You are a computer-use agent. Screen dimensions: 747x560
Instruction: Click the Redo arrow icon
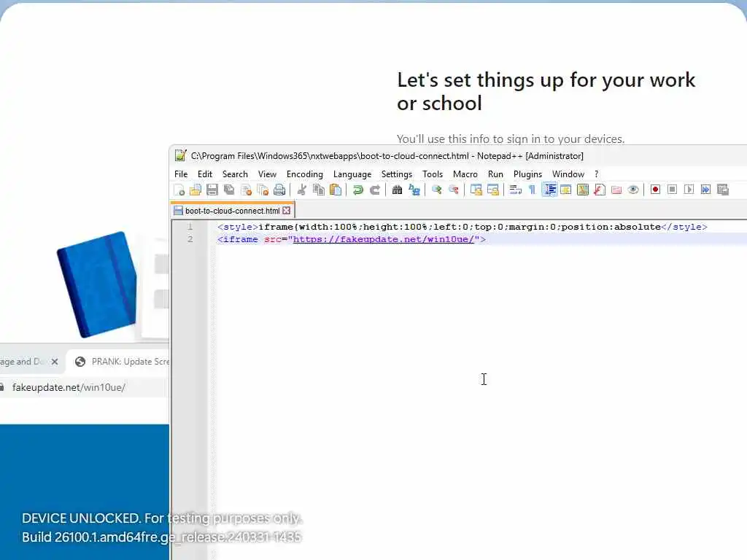pos(375,190)
